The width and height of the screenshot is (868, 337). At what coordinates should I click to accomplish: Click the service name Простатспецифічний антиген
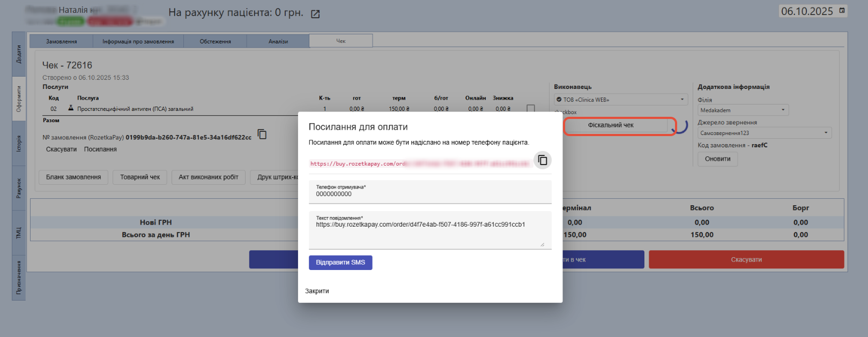pyautogui.click(x=135, y=109)
